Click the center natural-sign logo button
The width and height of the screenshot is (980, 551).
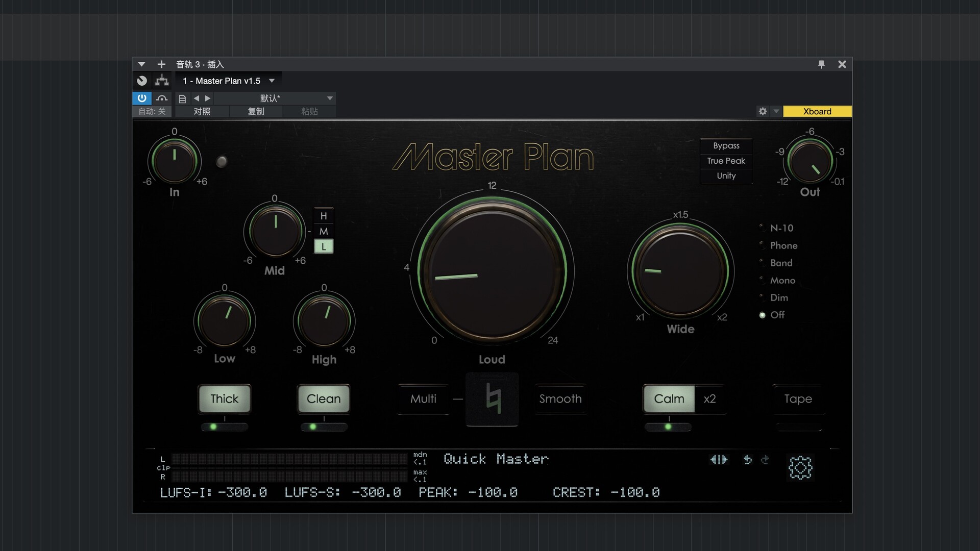[492, 399]
